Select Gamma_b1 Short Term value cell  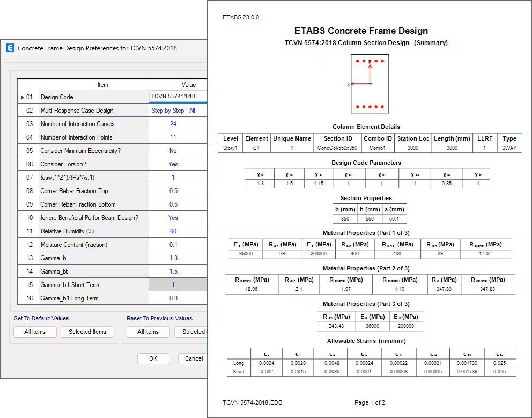coord(173,285)
